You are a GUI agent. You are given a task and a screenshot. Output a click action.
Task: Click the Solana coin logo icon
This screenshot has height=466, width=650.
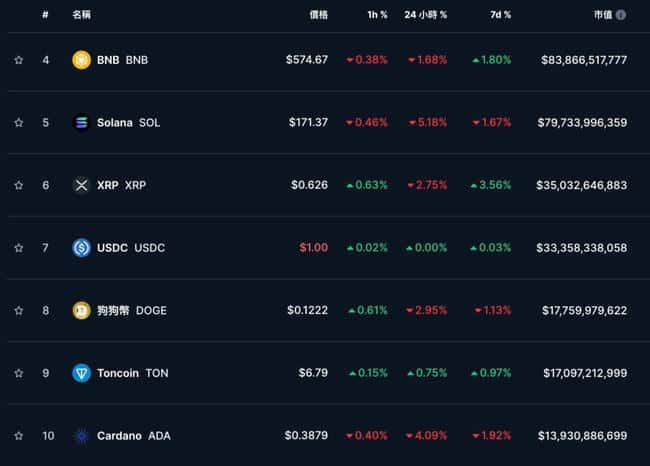click(x=81, y=123)
